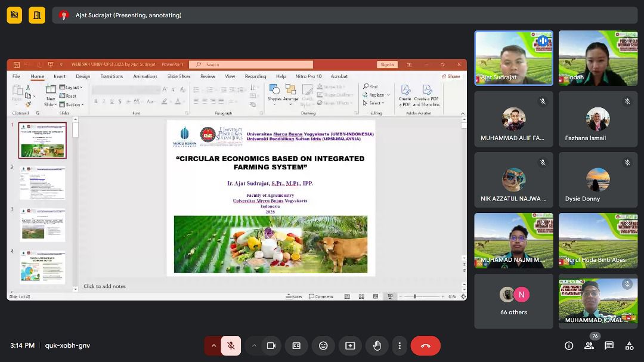Image resolution: width=644 pixels, height=362 pixels.
Task: Turn on closed captions
Action: 296,345
